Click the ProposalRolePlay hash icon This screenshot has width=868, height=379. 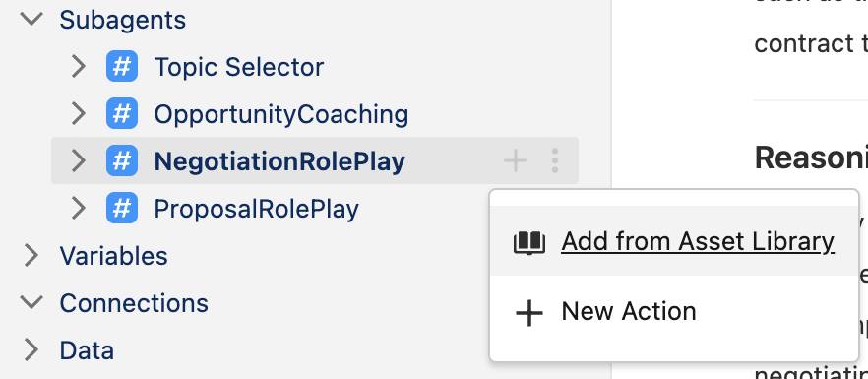coord(122,209)
